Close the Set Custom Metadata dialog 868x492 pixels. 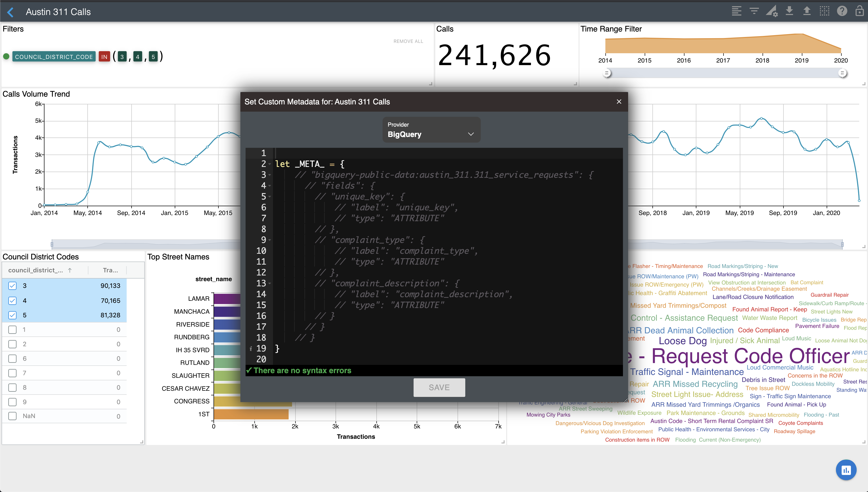pyautogui.click(x=619, y=102)
